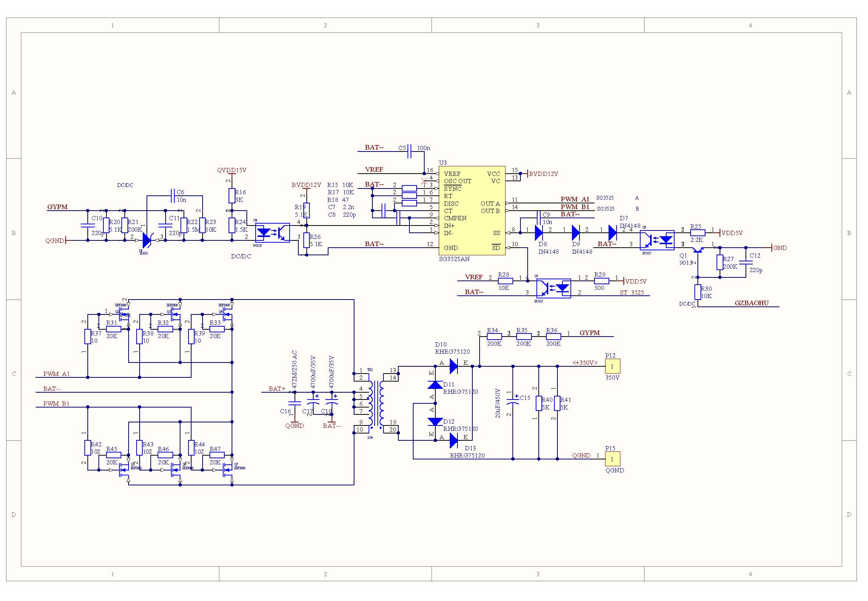Select the optocoupler beside R28
This screenshot has width=868, height=601.
[x=554, y=288]
